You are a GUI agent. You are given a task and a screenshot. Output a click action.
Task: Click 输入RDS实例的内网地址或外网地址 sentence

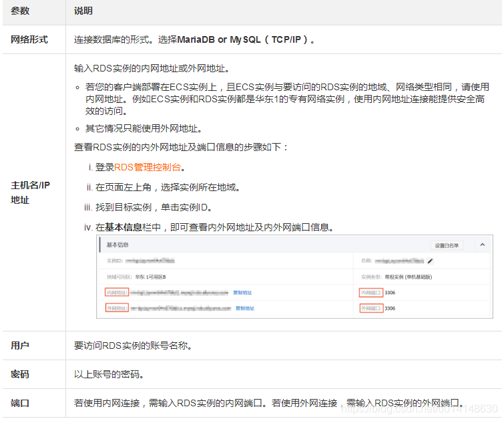click(152, 69)
